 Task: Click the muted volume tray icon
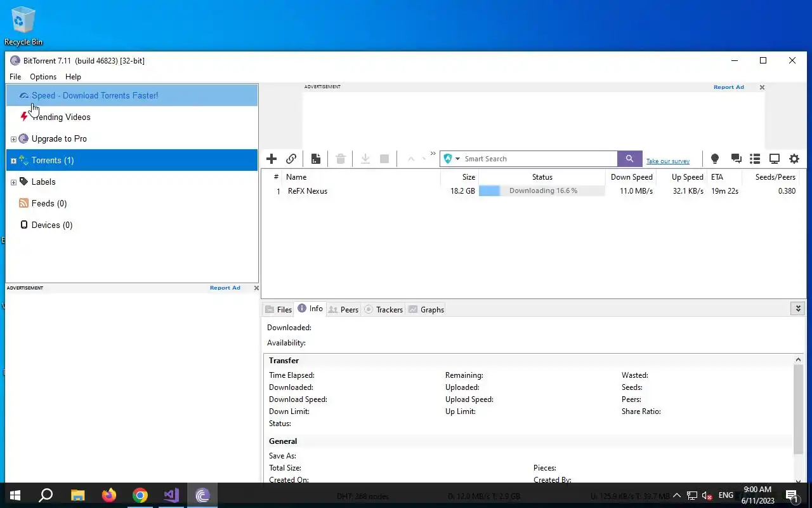pyautogui.click(x=706, y=495)
